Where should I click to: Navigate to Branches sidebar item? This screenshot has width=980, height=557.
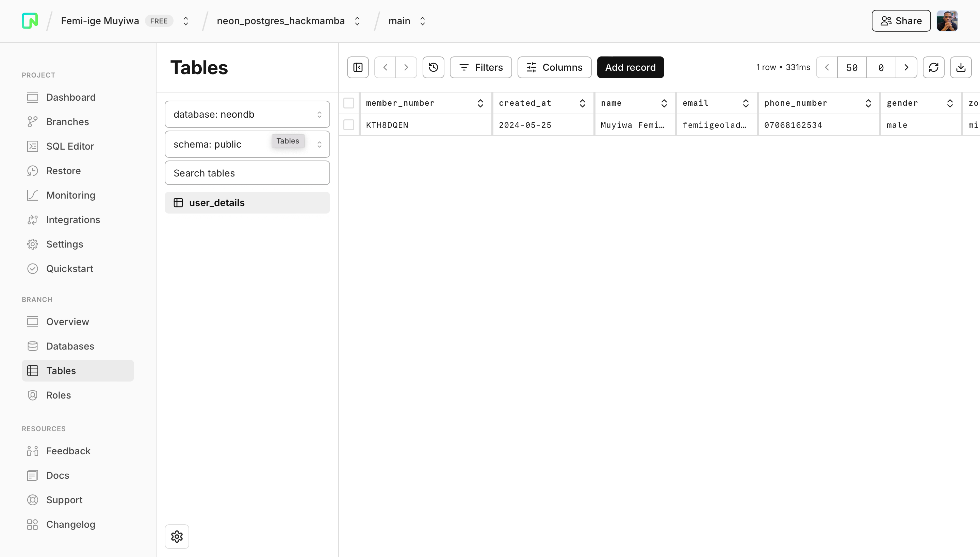[x=67, y=122]
